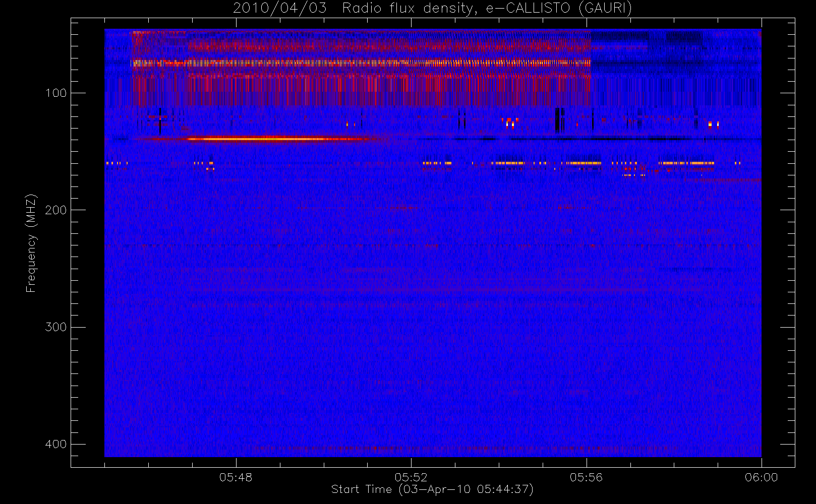Viewport: 816px width, 504px height.
Task: Click the plot title "2010/04/03 Radio flux density, e-CALLISTO (GAURI)"
Action: click(x=432, y=8)
